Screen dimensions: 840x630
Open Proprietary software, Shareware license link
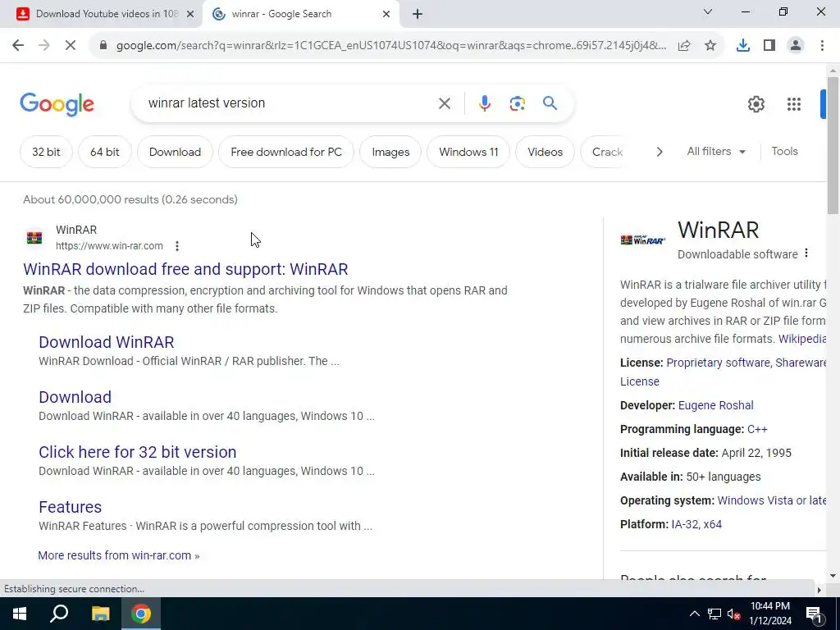tap(746, 363)
